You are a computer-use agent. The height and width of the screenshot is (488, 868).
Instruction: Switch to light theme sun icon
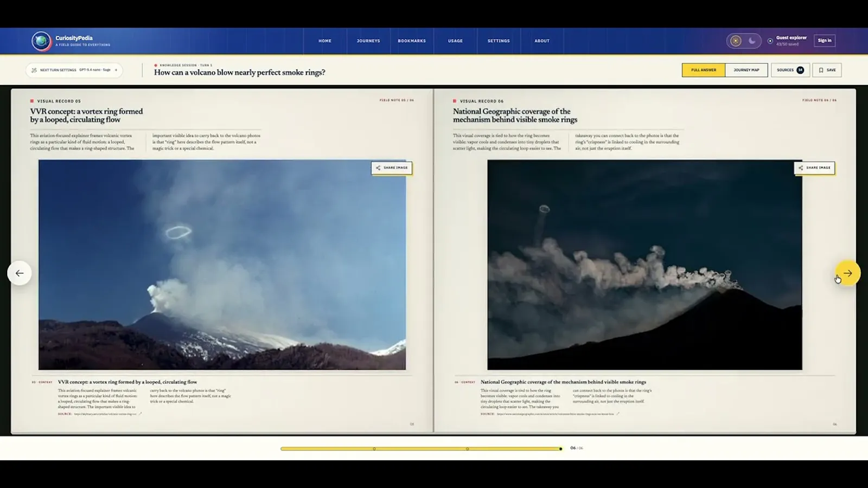(736, 41)
